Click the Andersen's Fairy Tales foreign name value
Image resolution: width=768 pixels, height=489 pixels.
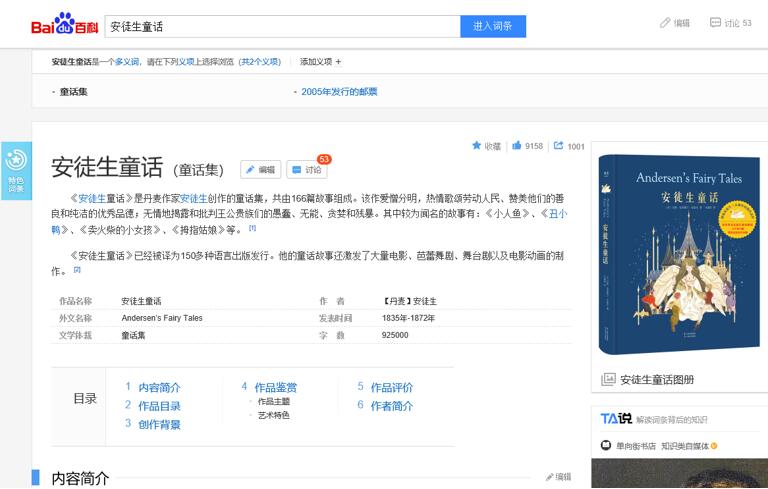coord(162,318)
